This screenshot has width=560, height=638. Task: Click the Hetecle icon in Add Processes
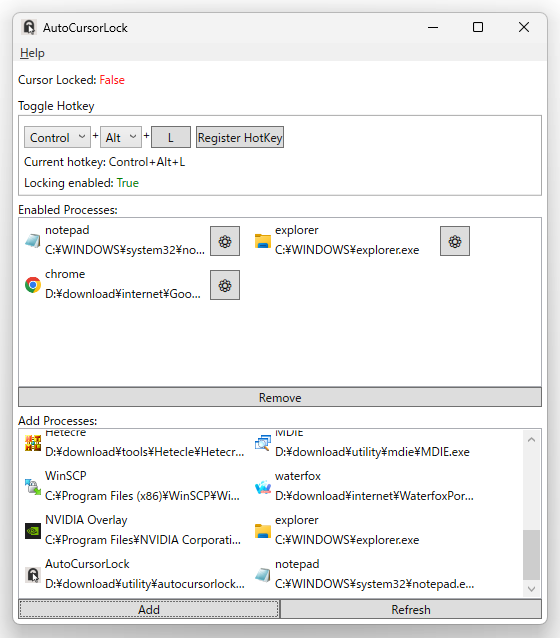coord(33,443)
